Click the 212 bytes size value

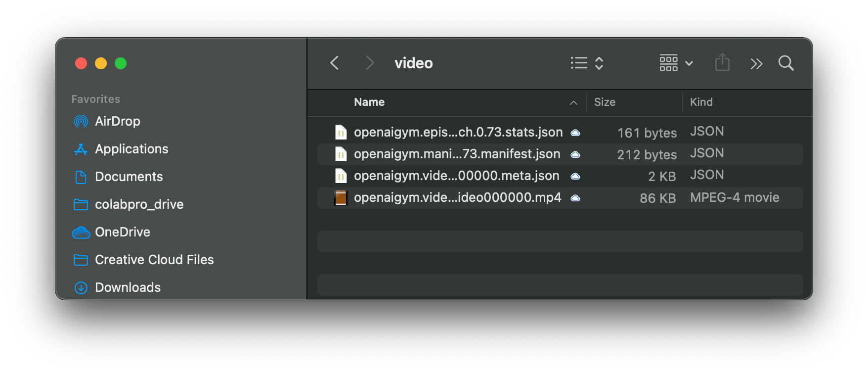coord(647,155)
